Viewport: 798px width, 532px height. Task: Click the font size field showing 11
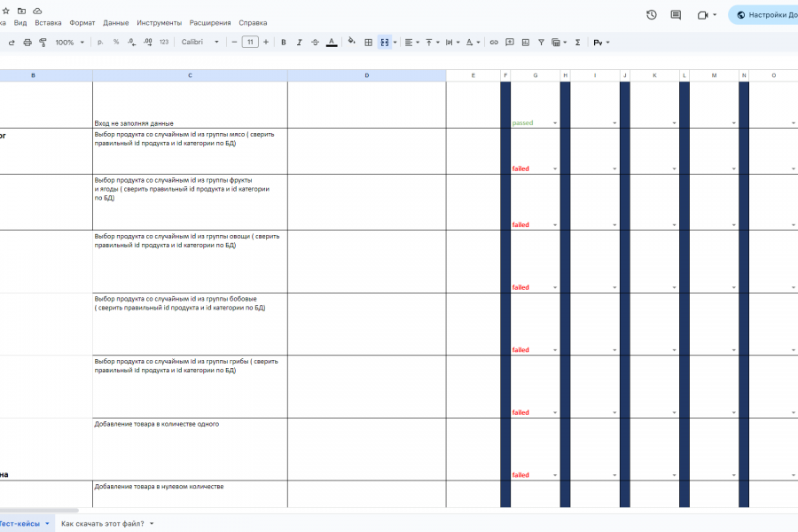tap(250, 43)
